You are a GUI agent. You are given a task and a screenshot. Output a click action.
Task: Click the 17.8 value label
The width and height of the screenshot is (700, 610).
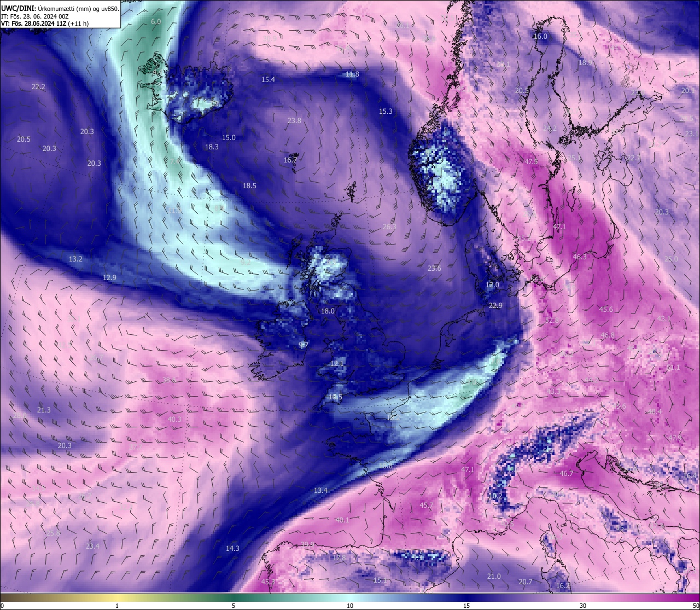click(x=339, y=557)
